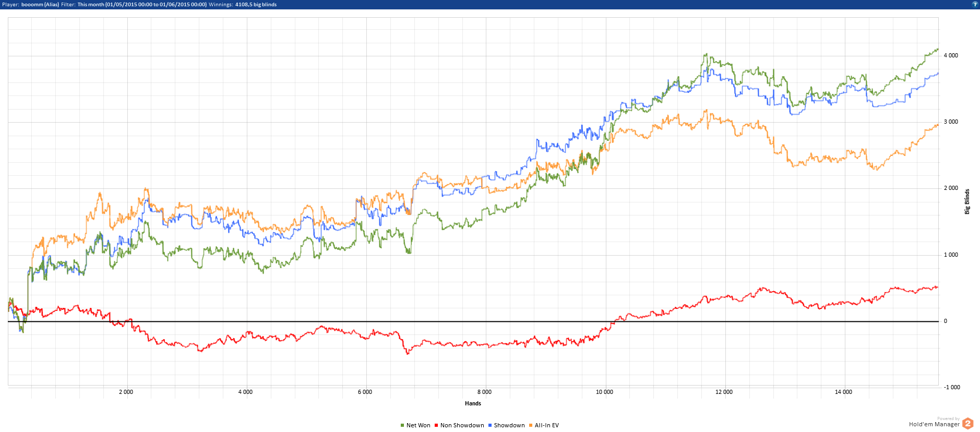The image size is (980, 432).
Task: Select the "Net Won" legend label
Action: 419,425
